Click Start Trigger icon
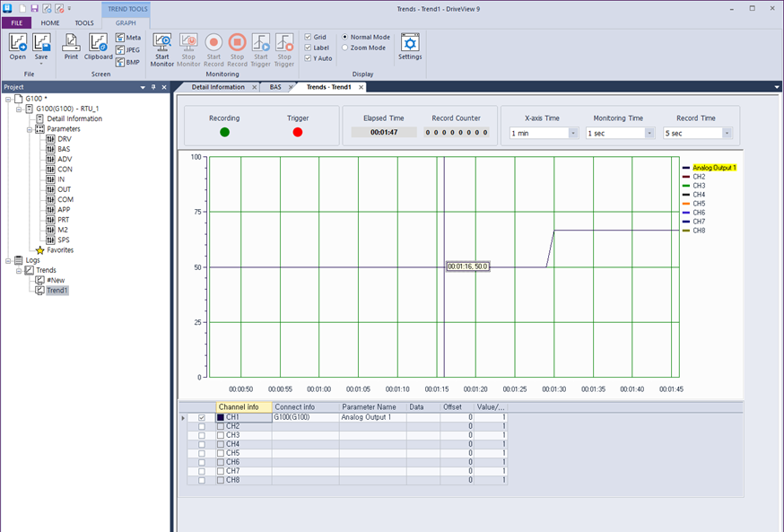The height and width of the screenshot is (532, 784). tap(260, 49)
